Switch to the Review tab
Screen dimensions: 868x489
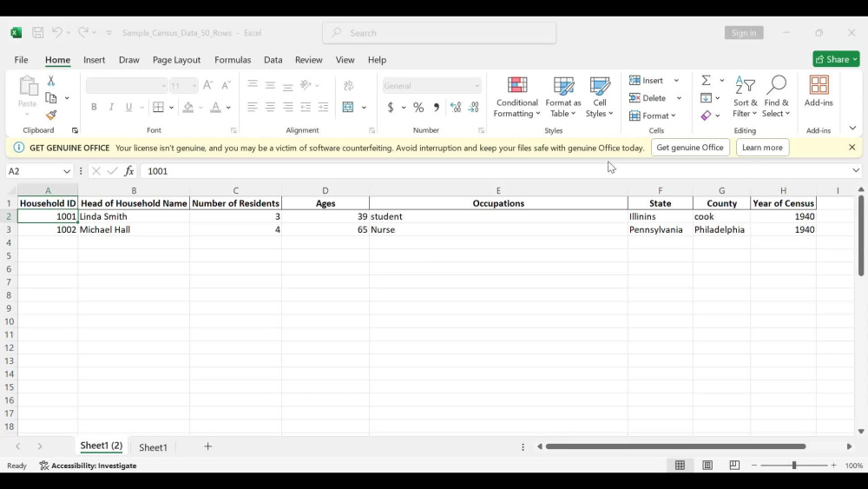point(308,60)
